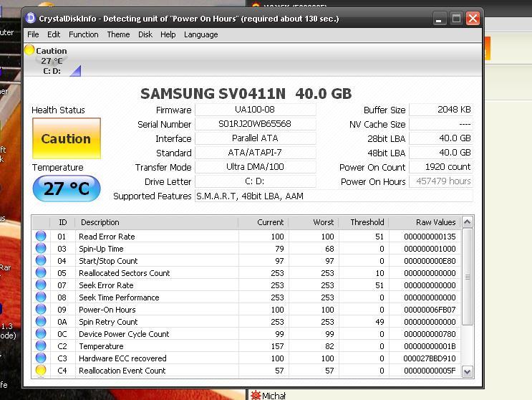Select the Reallocated Sectors Count description
The image size is (532, 400).
[124, 273]
